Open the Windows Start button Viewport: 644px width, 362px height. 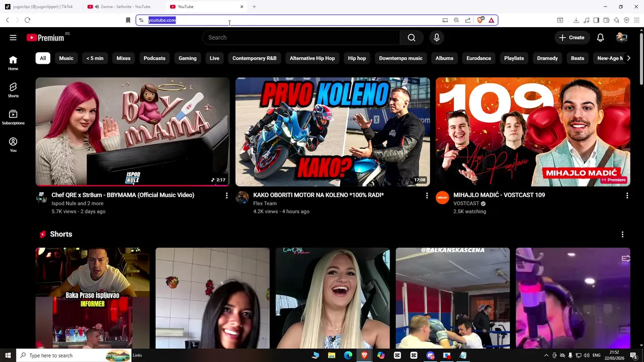pyautogui.click(x=8, y=355)
